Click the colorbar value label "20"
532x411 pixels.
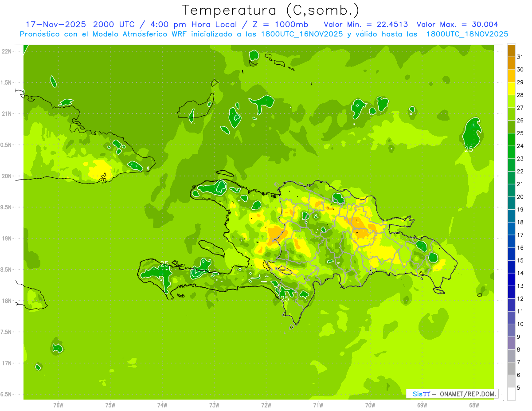[x=520, y=197]
